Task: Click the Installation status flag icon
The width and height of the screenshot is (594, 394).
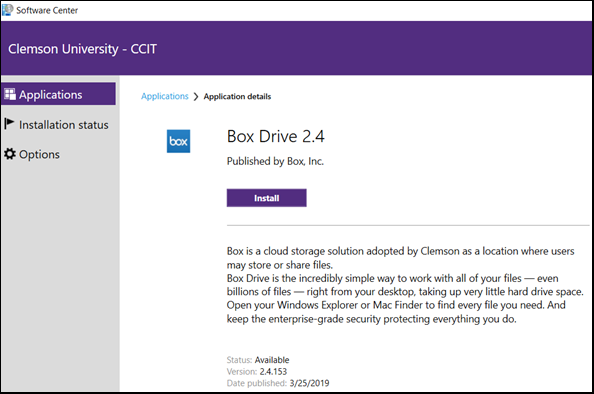Action: point(9,124)
